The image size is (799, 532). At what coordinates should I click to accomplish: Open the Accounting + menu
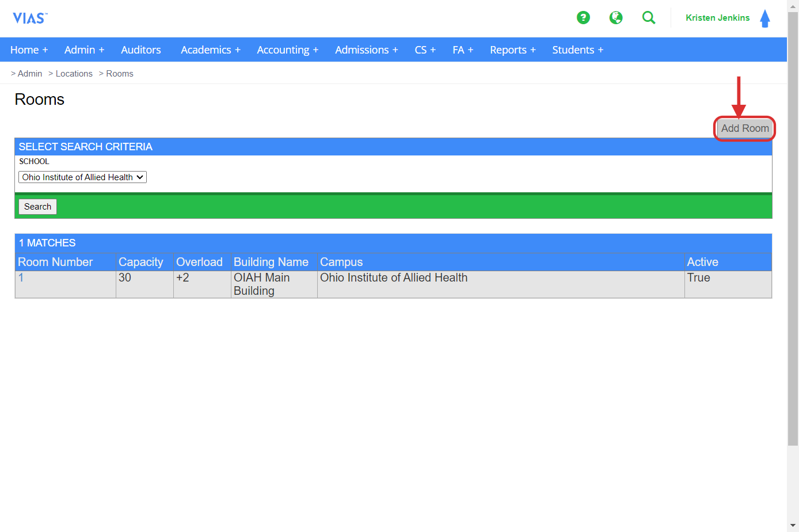tap(287, 50)
